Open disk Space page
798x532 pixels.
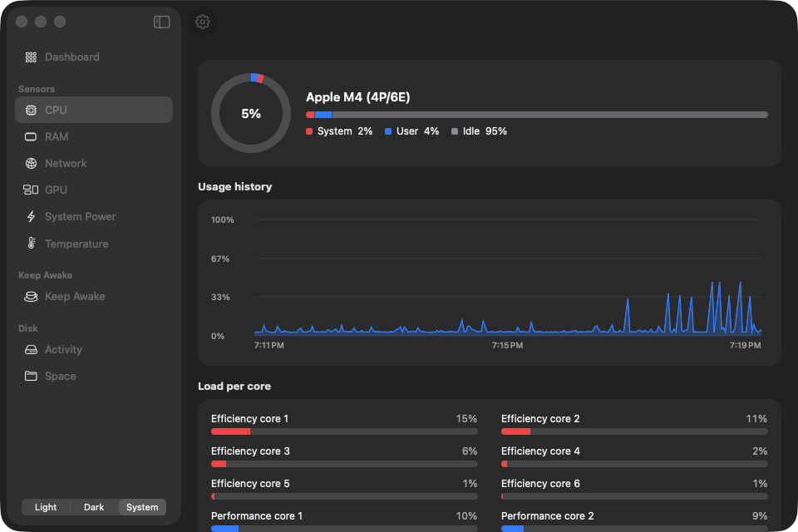[x=94, y=376]
